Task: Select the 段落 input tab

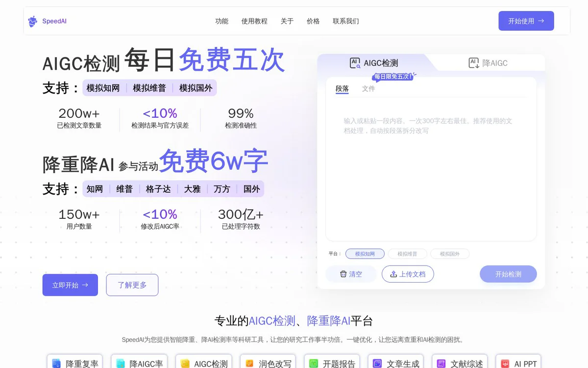Action: point(342,89)
